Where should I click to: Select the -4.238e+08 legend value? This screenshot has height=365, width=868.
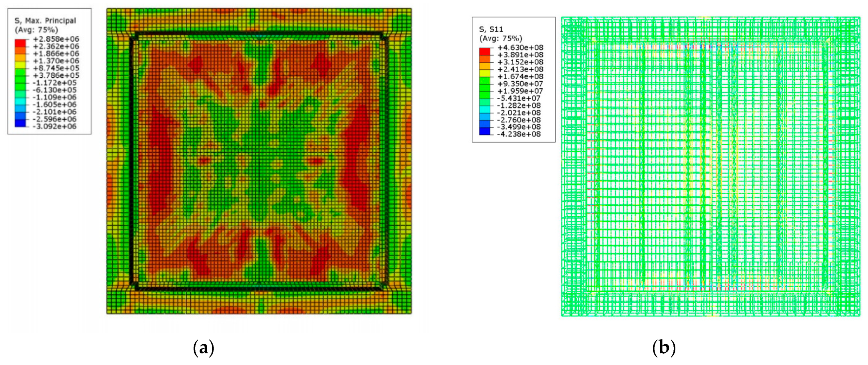click(519, 134)
